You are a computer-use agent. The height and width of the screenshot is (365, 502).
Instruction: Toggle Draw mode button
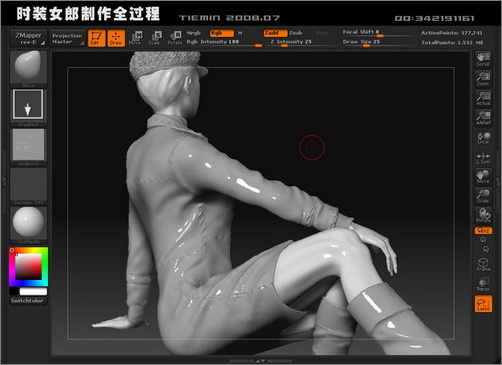tap(116, 38)
